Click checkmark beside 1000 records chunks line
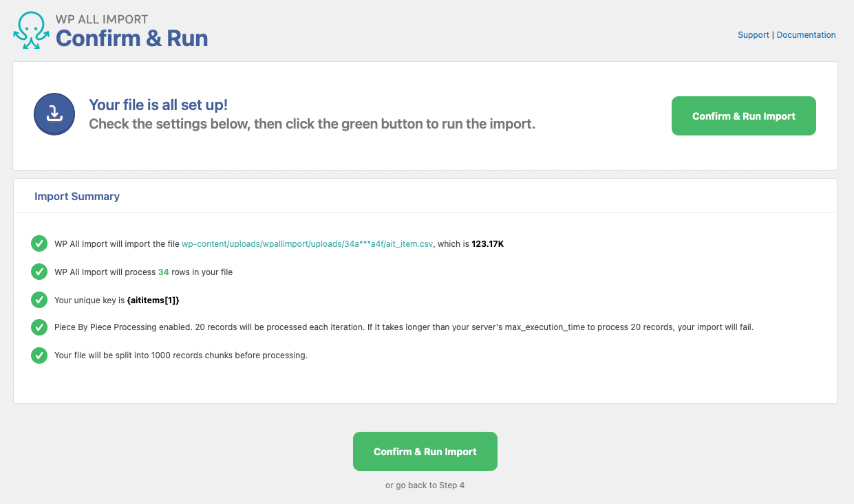This screenshot has width=854, height=504. [39, 355]
